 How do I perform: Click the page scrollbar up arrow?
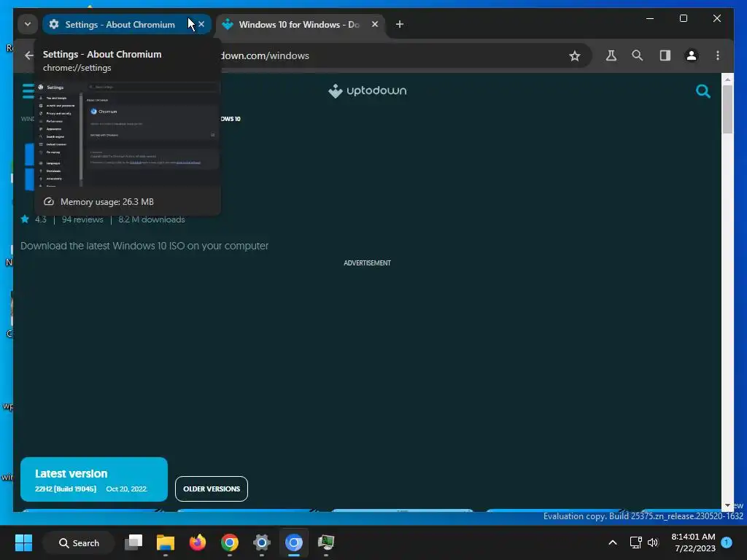(727, 79)
